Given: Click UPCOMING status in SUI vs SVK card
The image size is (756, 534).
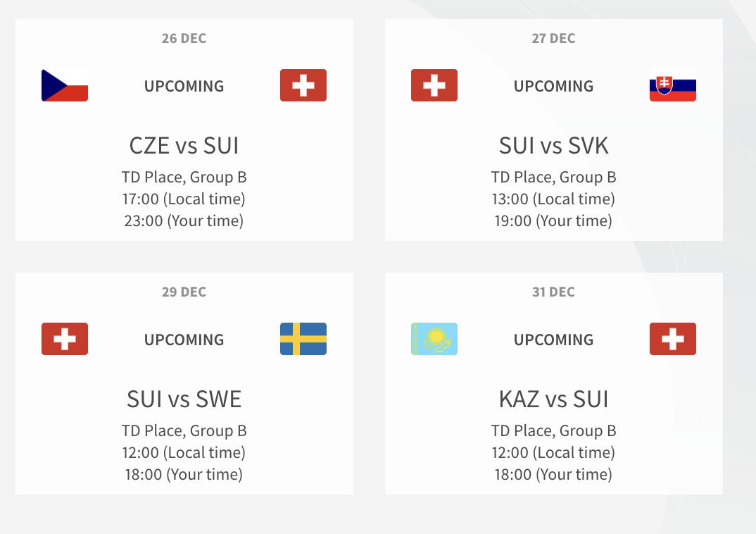Looking at the screenshot, I should tap(554, 86).
